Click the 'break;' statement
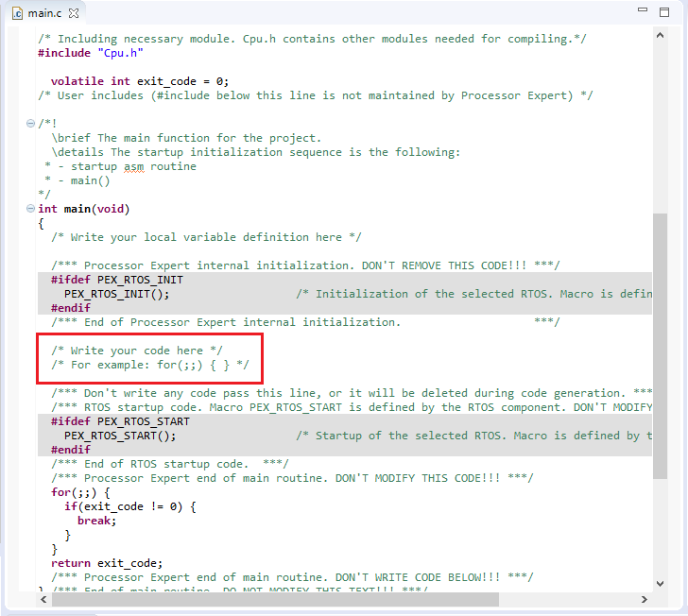688x616 pixels. (x=96, y=521)
